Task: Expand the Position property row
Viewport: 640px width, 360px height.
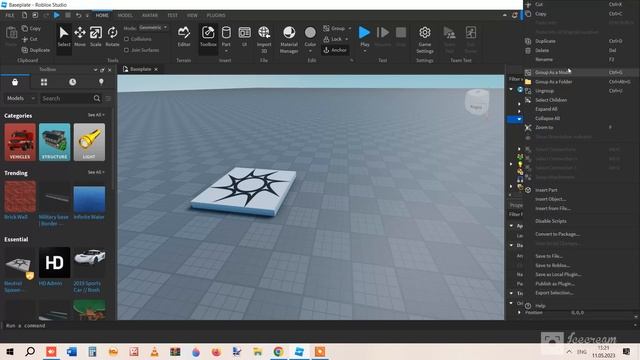Action: pyautogui.click(x=519, y=312)
